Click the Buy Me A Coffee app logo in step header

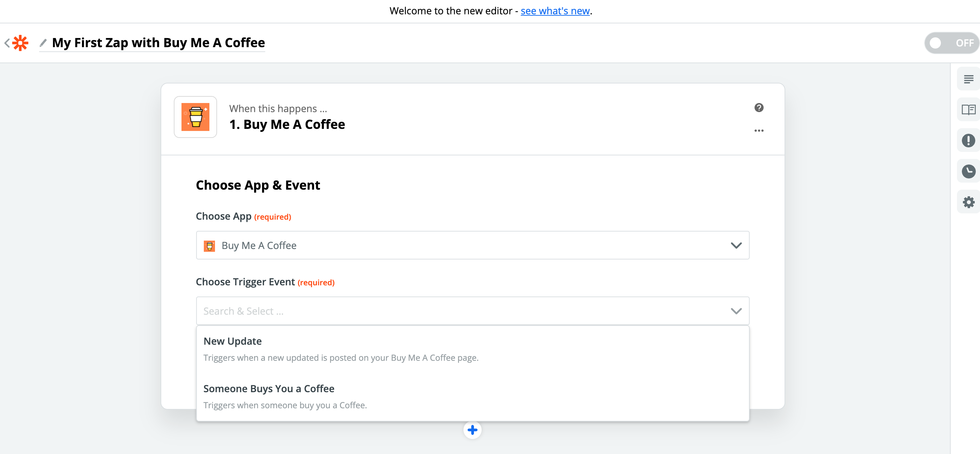[195, 117]
